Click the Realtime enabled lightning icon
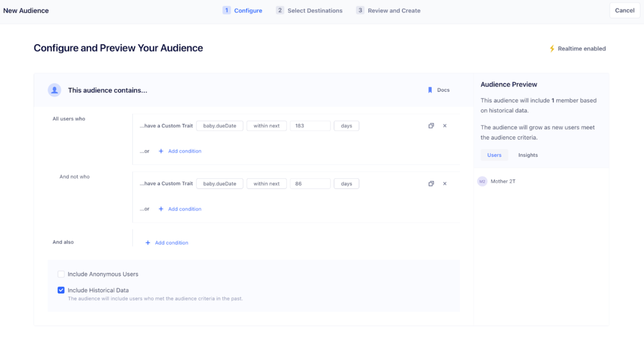644x337 pixels. pos(552,49)
